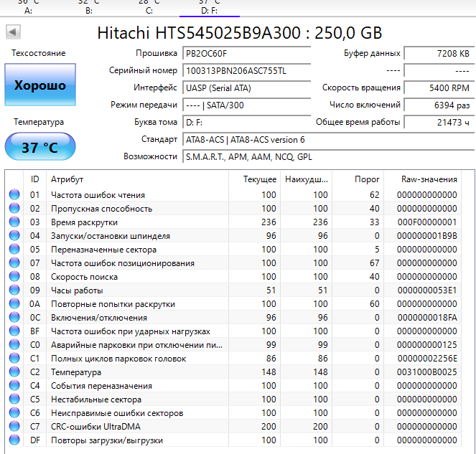This screenshot has height=454, width=476.
Task: Open the B: drive tab
Action: click(x=88, y=7)
